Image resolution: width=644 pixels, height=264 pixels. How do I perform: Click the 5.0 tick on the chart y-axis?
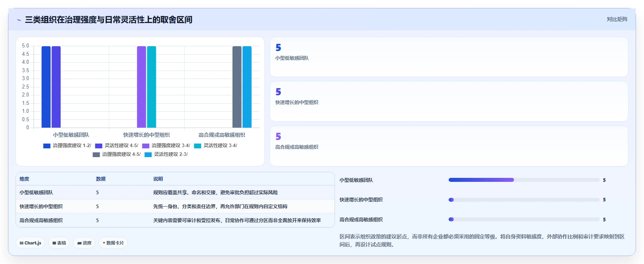(26, 46)
